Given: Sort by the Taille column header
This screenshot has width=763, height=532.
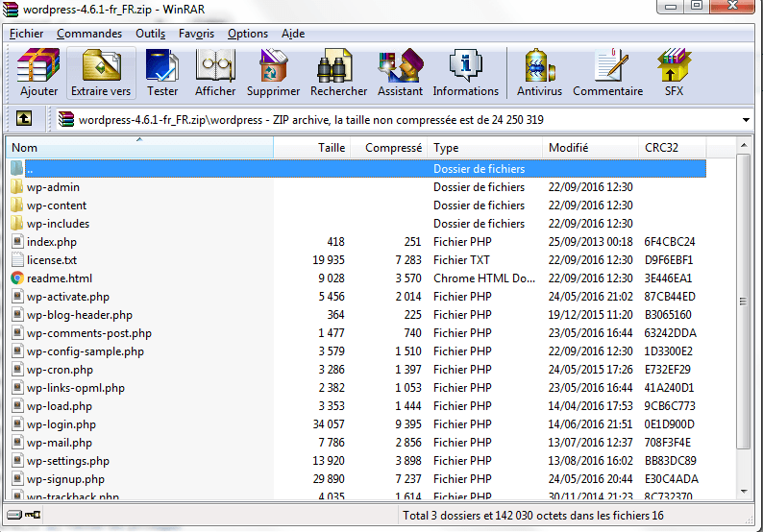Looking at the screenshot, I should pyautogui.click(x=312, y=147).
